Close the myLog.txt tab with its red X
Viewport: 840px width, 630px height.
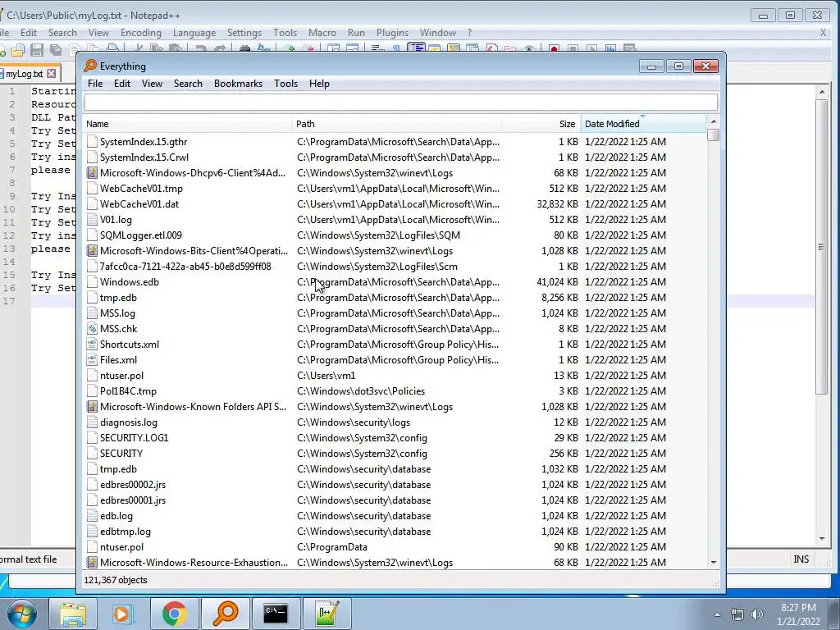52,73
